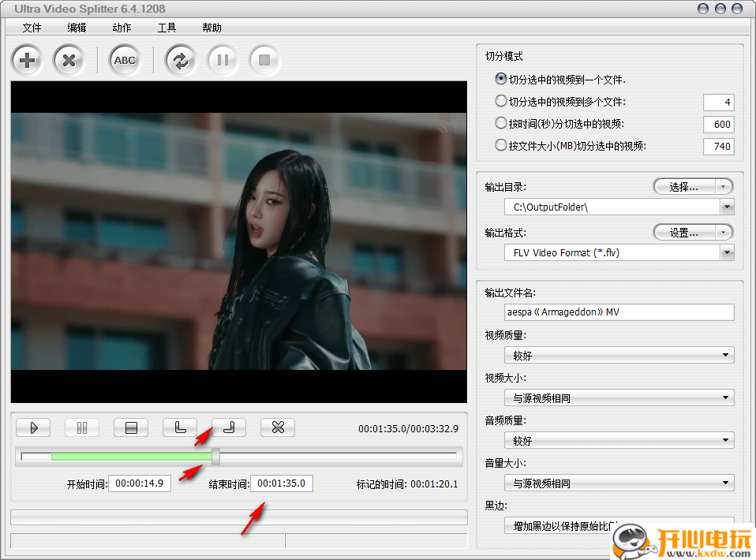Click the remove file X icon

[x=69, y=60]
